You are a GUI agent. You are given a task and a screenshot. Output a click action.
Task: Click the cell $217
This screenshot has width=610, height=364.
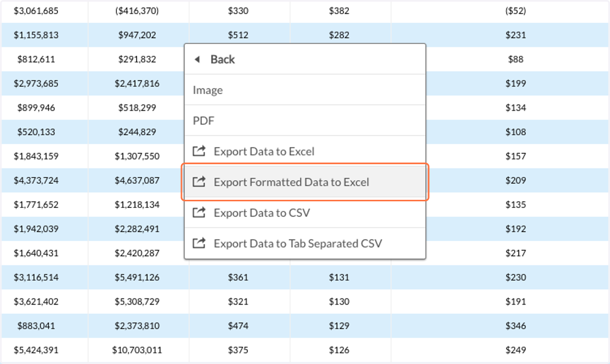coord(515,253)
